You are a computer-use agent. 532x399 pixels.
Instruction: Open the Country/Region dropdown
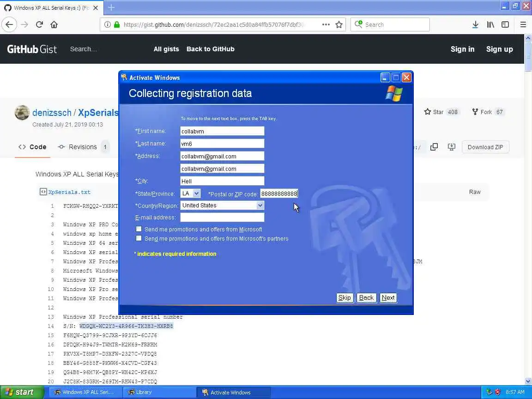260,205
